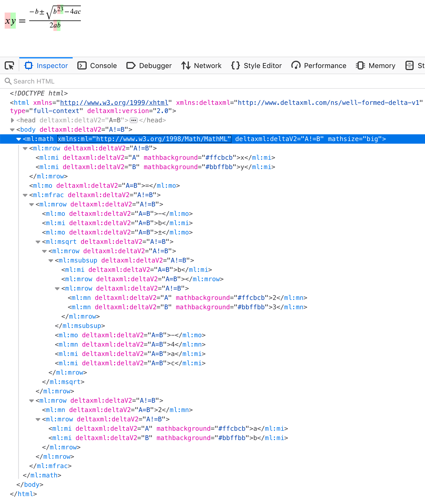
Task: Click the Inspector panel icon
Action: pyautogui.click(x=29, y=66)
